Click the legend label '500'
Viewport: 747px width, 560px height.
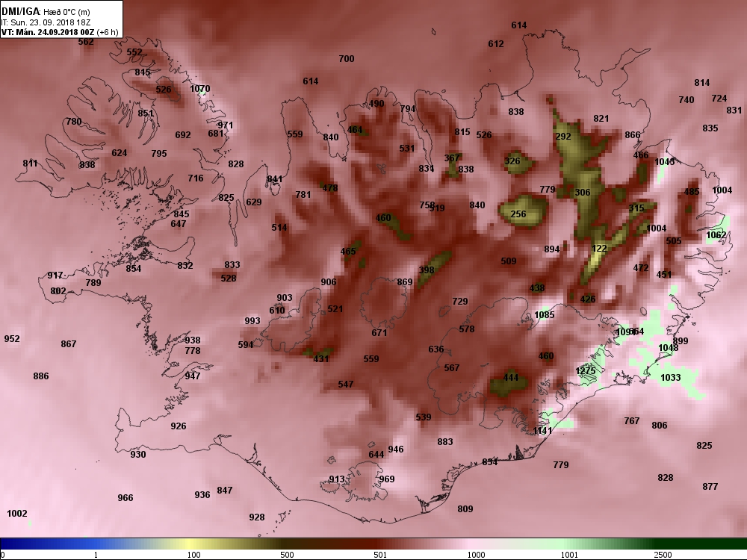point(287,555)
